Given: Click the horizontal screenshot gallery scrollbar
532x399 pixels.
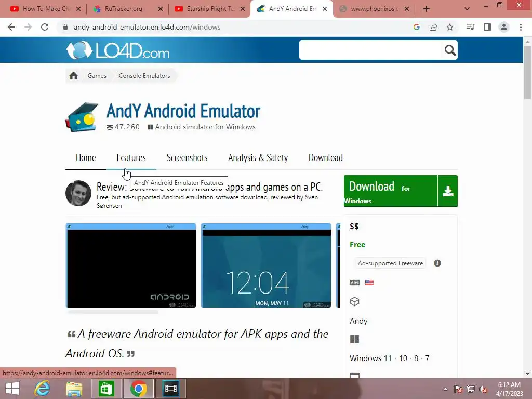Looking at the screenshot, I should click(113, 312).
